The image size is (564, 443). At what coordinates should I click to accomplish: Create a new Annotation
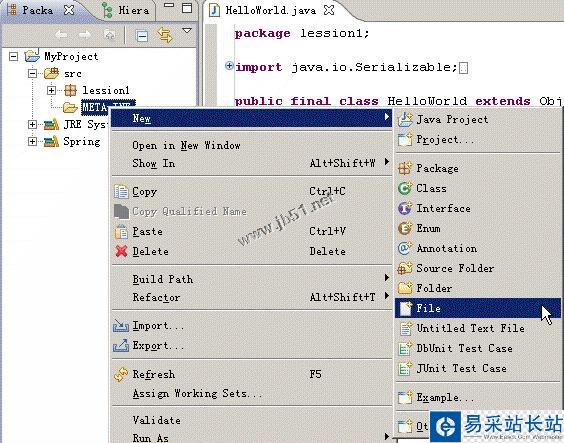(478, 248)
